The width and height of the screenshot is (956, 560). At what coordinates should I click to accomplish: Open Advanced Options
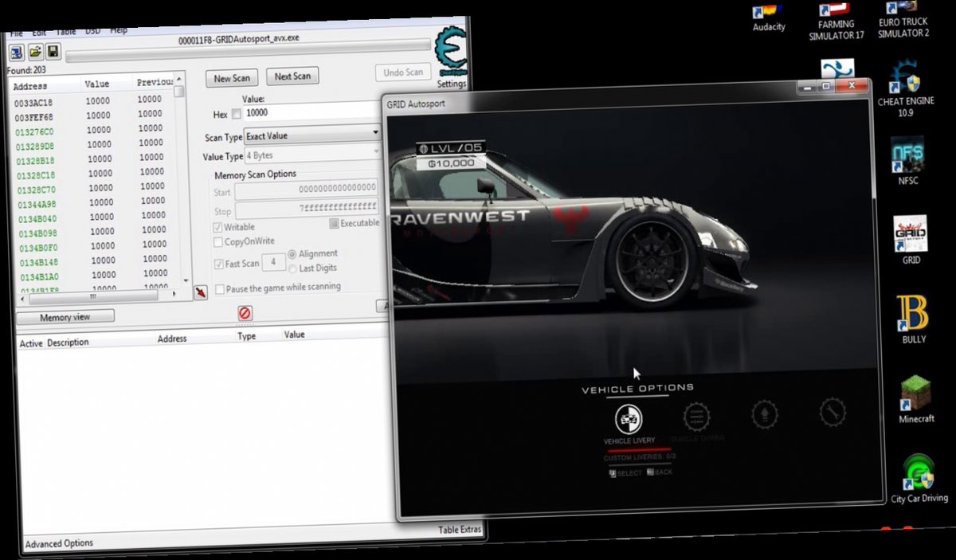pos(59,544)
